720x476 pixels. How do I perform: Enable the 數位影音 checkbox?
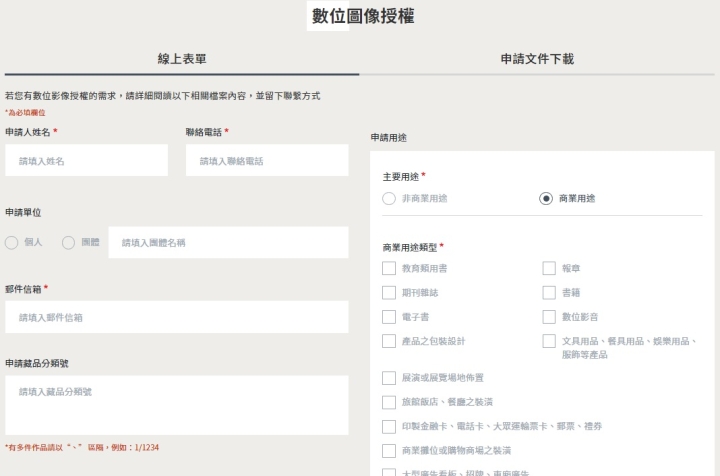click(x=549, y=317)
